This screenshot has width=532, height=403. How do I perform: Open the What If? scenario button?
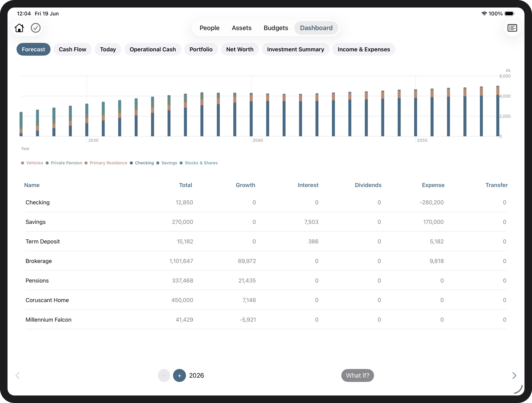[x=357, y=375]
